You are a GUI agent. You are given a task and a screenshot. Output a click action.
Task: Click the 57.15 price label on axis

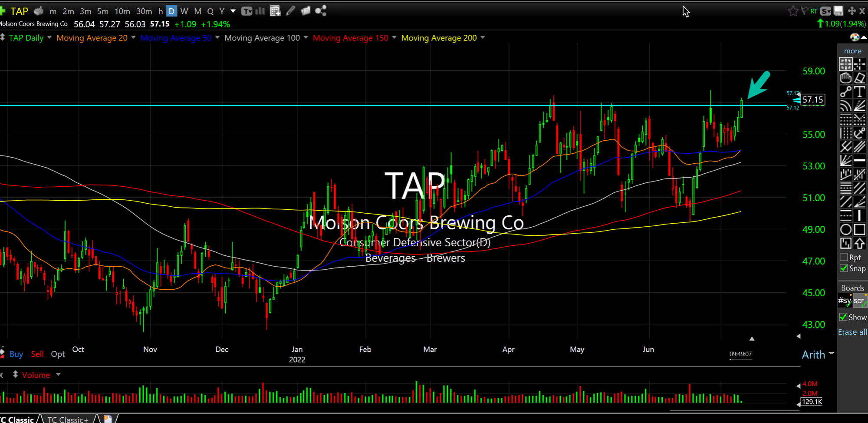tap(812, 100)
